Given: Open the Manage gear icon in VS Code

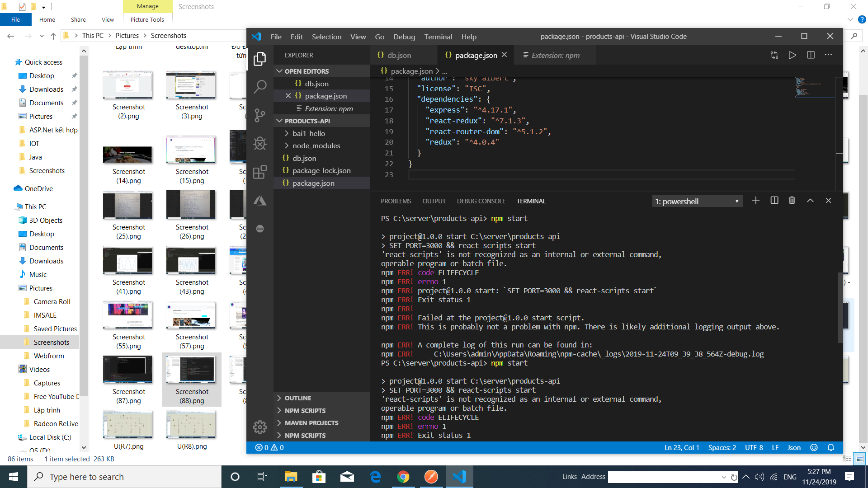Looking at the screenshot, I should pos(260,427).
